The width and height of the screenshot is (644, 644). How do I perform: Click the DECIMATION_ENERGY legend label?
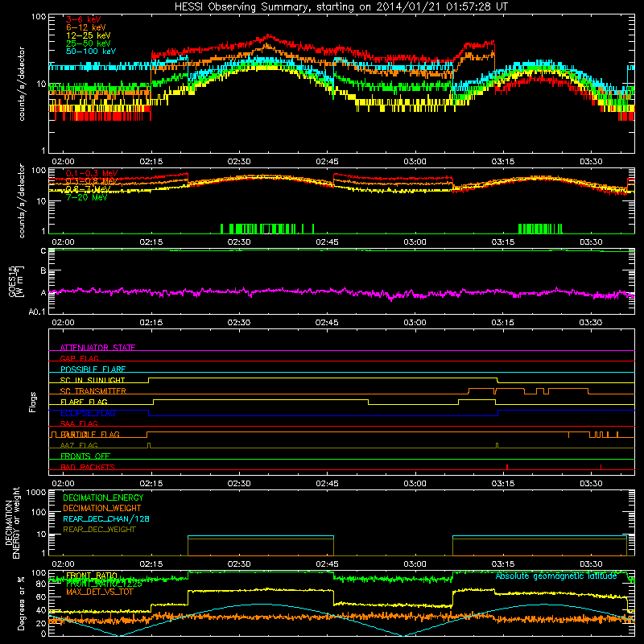[x=103, y=497]
